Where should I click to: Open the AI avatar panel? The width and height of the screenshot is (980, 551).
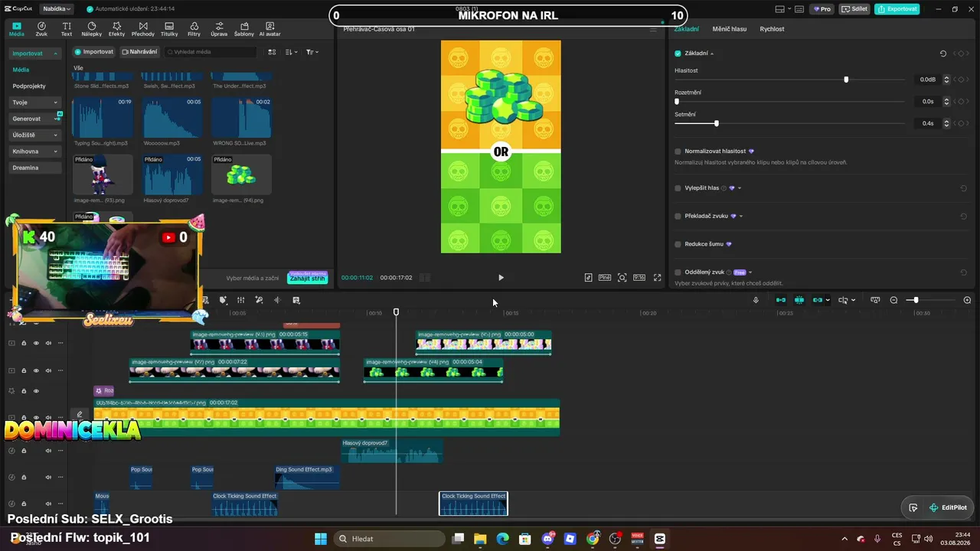point(270,29)
